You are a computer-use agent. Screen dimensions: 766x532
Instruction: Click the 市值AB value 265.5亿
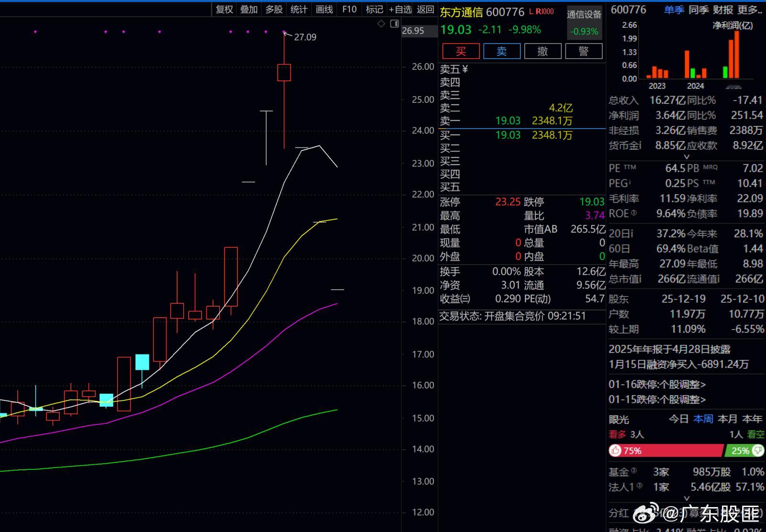point(588,229)
